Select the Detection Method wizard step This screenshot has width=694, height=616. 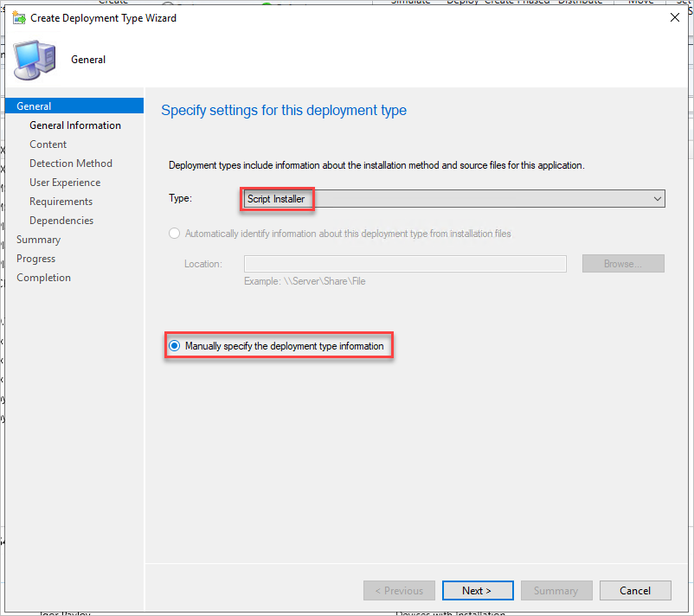pyautogui.click(x=69, y=163)
